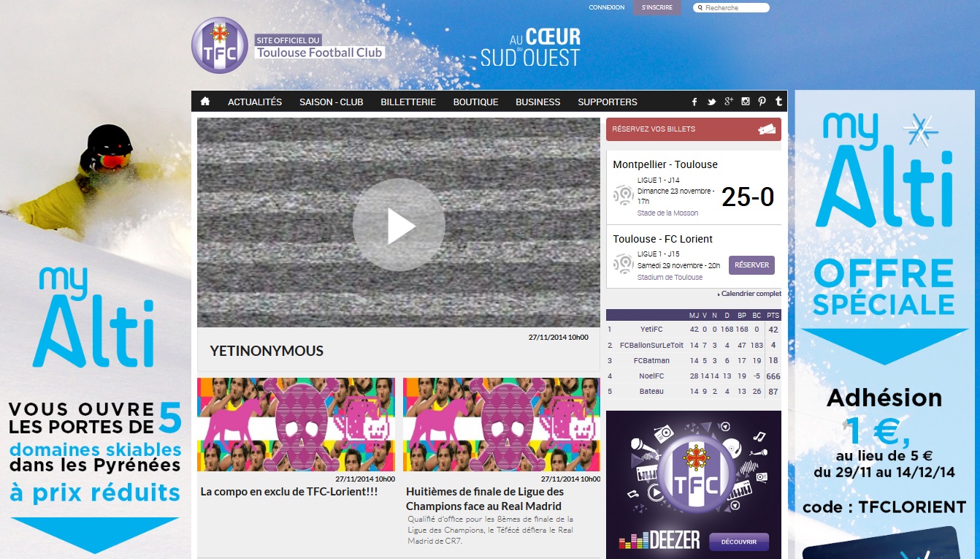Open the Pinterest icon
This screenshot has width=980, height=559.
coord(762,102)
